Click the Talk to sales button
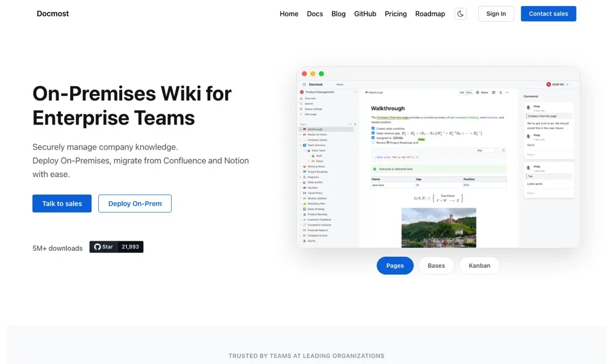The width and height of the screenshot is (613, 364). click(x=62, y=204)
